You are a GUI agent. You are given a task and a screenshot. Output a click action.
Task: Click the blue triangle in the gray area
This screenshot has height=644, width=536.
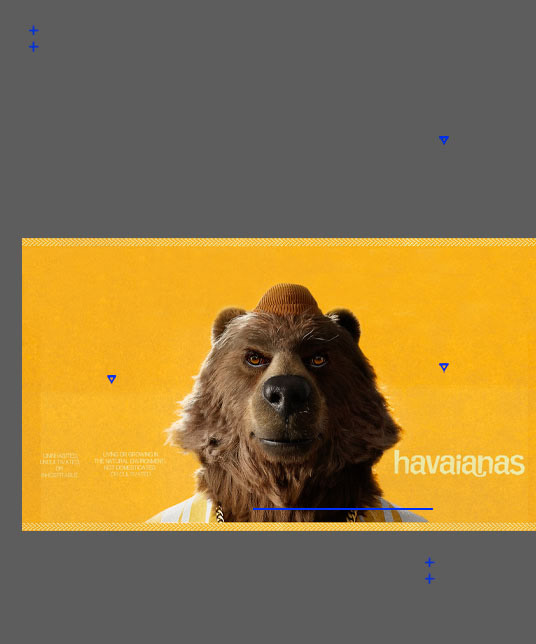[444, 140]
